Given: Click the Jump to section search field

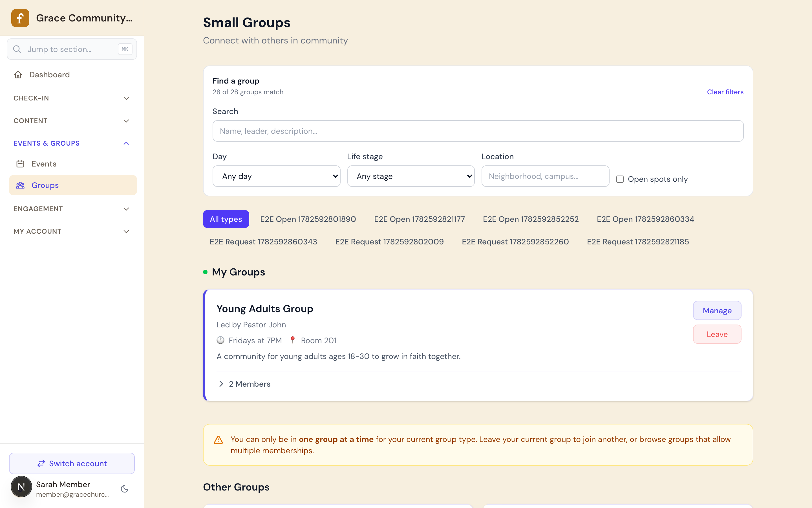Looking at the screenshot, I should click(72, 49).
